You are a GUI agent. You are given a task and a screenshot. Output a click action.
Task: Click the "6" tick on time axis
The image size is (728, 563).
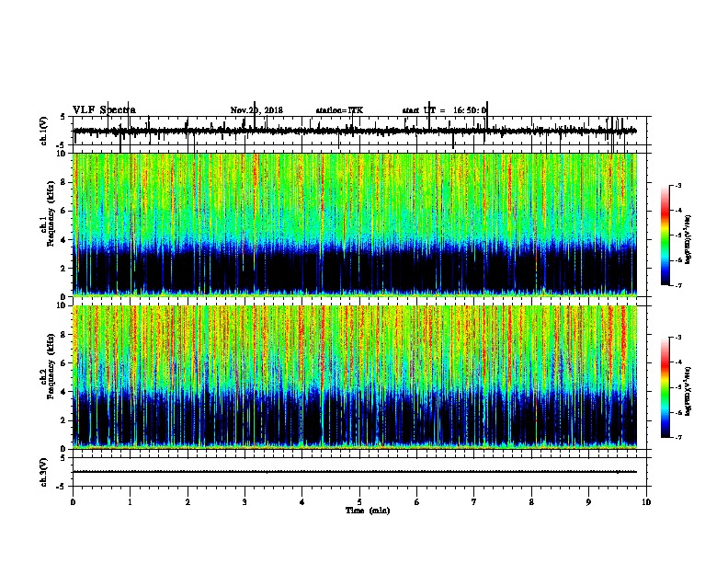pyautogui.click(x=417, y=502)
